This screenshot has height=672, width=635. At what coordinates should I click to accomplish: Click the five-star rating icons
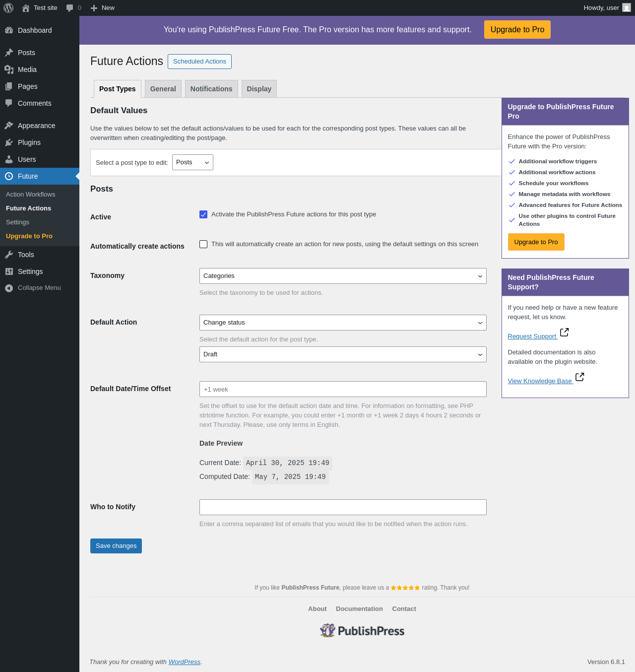click(405, 588)
